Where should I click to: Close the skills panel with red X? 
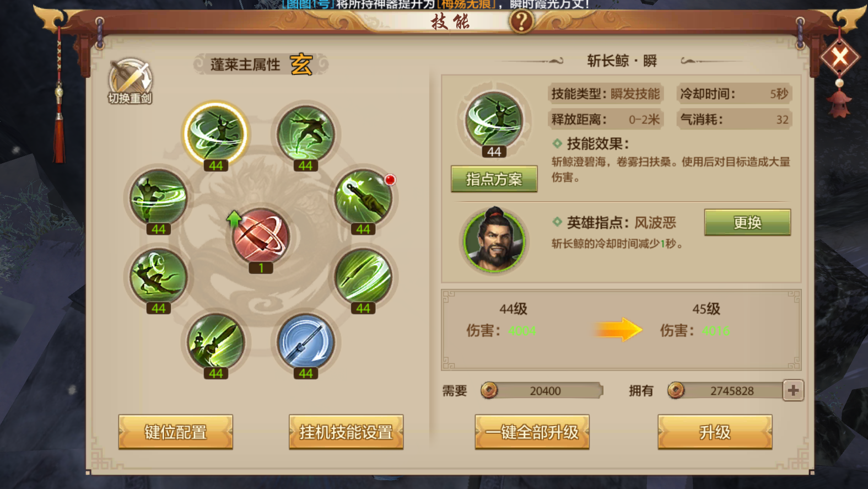click(x=839, y=57)
